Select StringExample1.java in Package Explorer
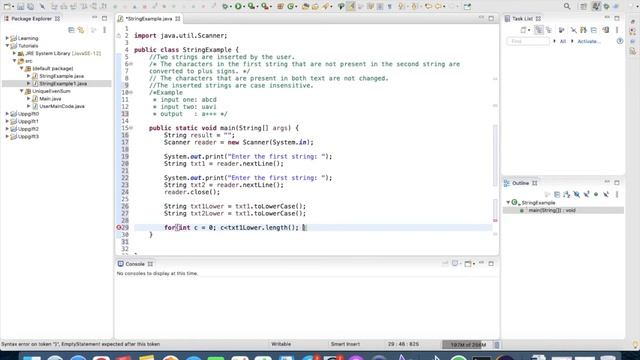Viewport: 640px width, 360px height. click(x=63, y=83)
